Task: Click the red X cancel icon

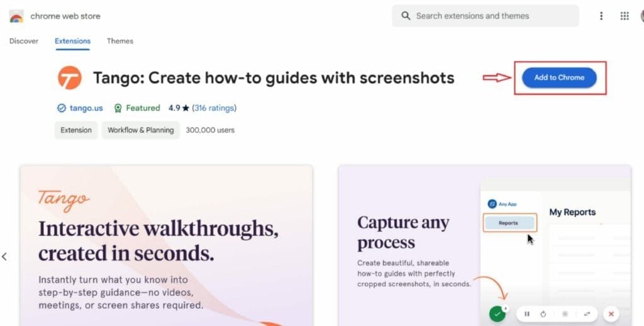Action: [611, 313]
